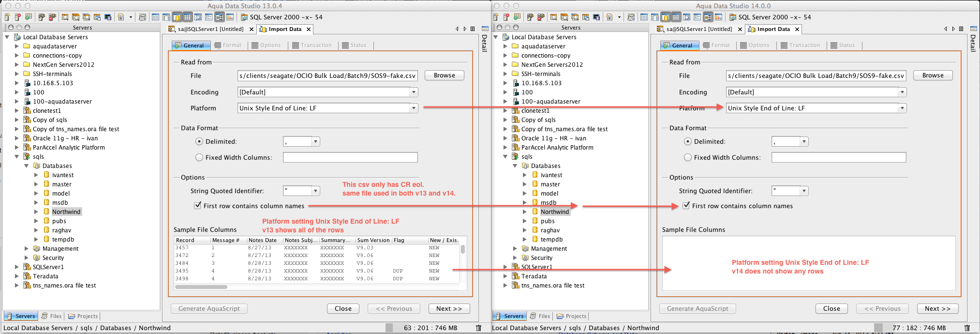This screenshot has width=980, height=334.
Task: Click Close button in 13.0.4 window
Action: (x=343, y=308)
